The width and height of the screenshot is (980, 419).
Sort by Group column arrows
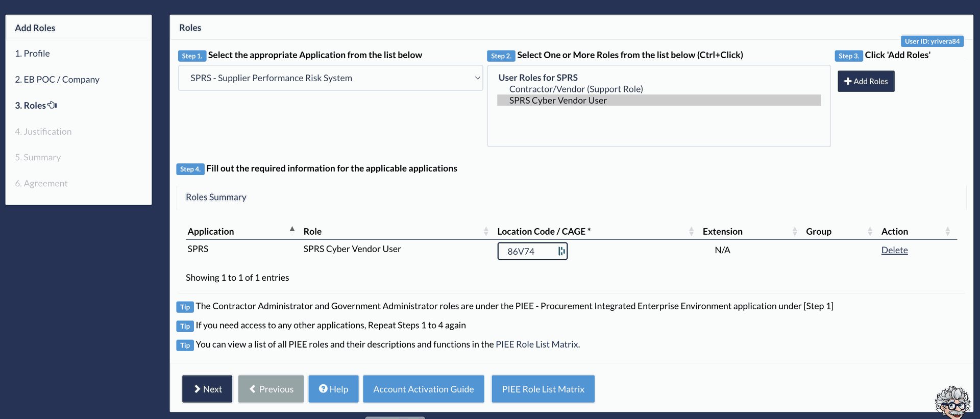(870, 231)
